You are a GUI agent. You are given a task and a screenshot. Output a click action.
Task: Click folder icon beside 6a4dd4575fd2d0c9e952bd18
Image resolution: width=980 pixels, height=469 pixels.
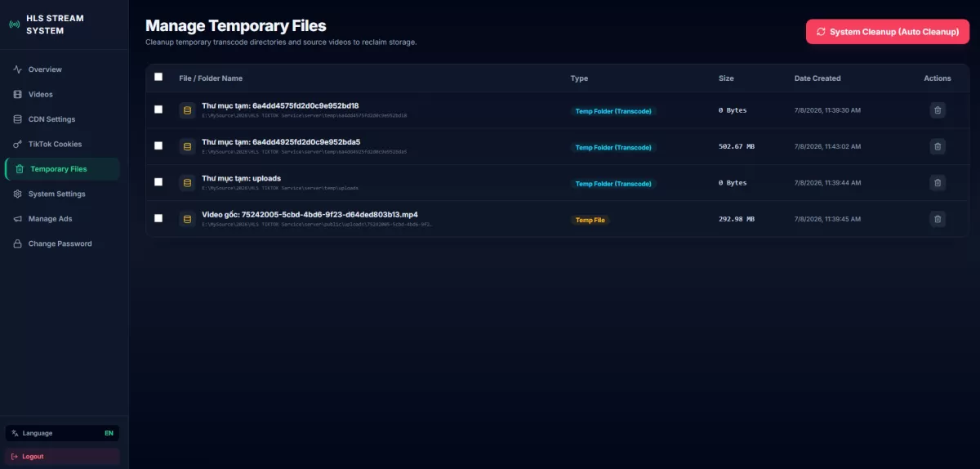tap(187, 110)
